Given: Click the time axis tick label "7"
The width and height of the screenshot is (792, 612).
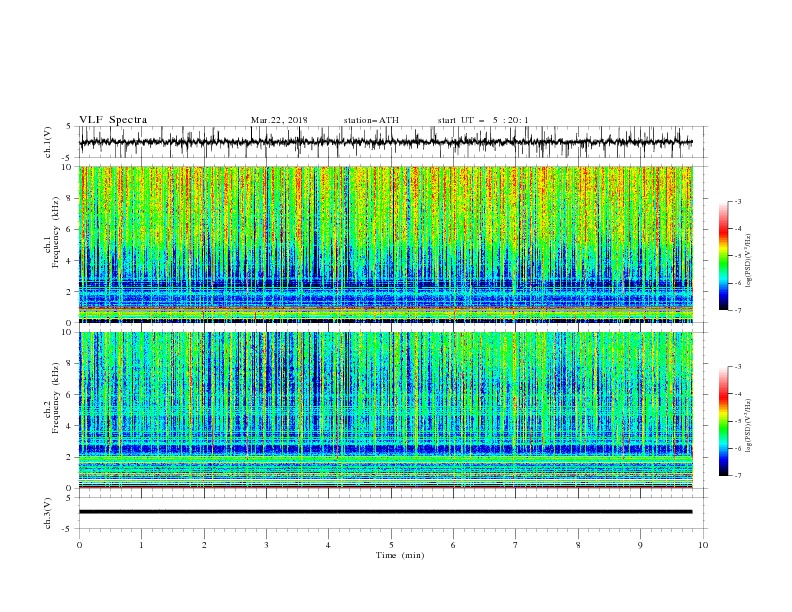Looking at the screenshot, I should [x=515, y=545].
